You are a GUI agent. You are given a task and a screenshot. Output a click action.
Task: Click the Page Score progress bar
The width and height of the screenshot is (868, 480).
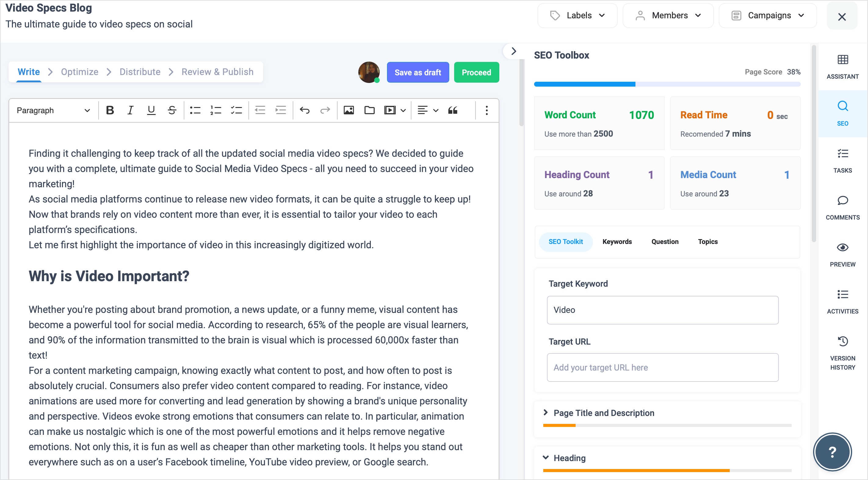(x=667, y=84)
